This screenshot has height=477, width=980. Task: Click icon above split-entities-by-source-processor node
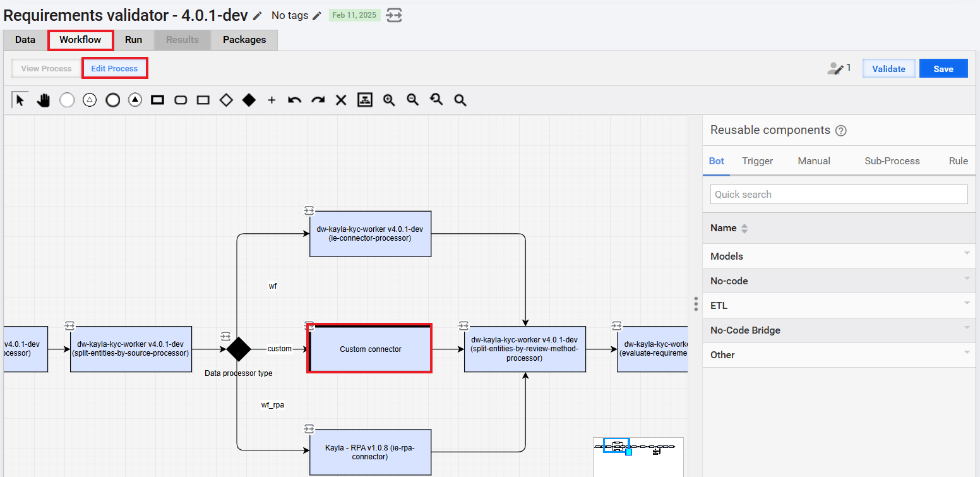pyautogui.click(x=69, y=325)
